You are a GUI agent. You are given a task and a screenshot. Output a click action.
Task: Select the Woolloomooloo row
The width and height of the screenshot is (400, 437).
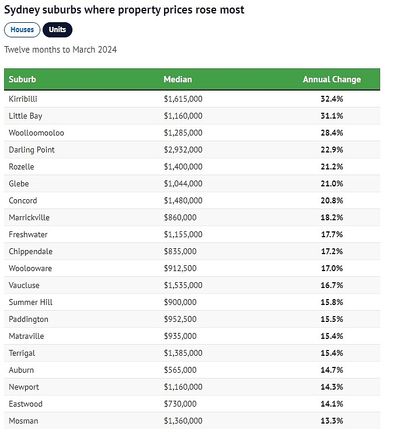(x=192, y=133)
